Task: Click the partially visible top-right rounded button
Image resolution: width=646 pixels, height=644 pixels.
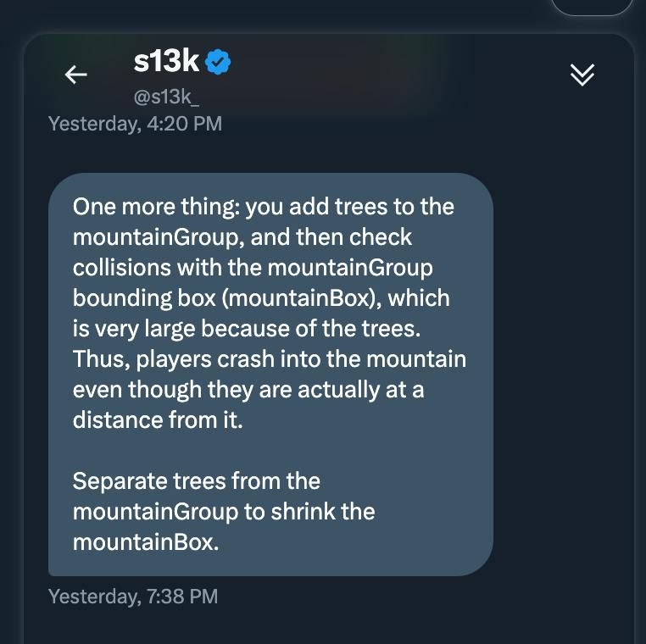Action: coord(592,7)
